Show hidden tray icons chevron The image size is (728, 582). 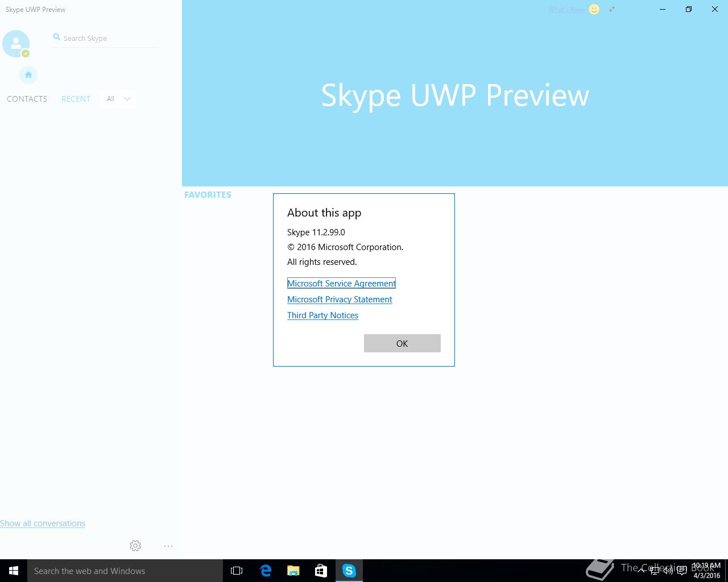point(641,571)
